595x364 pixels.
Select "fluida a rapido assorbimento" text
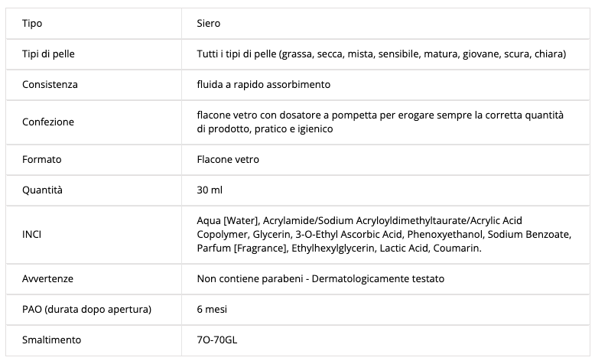pyautogui.click(x=263, y=84)
